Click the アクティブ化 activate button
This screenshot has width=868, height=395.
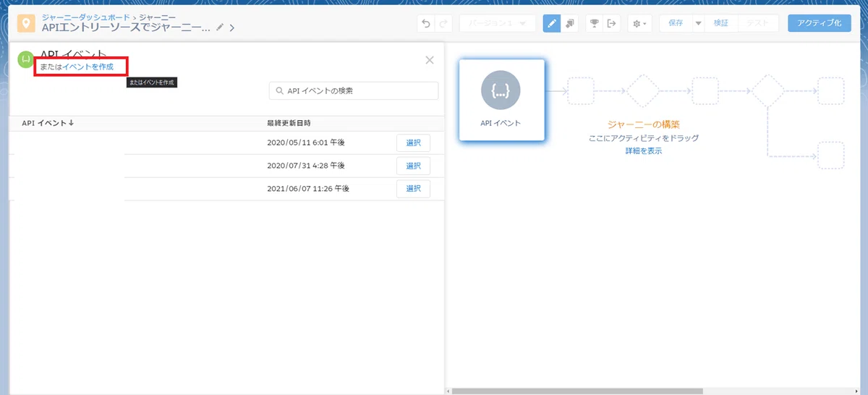(819, 23)
